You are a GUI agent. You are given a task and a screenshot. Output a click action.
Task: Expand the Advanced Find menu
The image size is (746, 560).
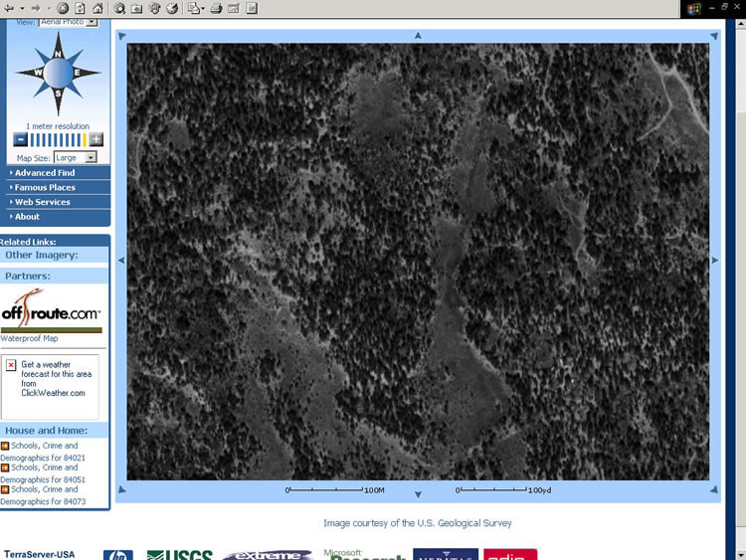[44, 173]
